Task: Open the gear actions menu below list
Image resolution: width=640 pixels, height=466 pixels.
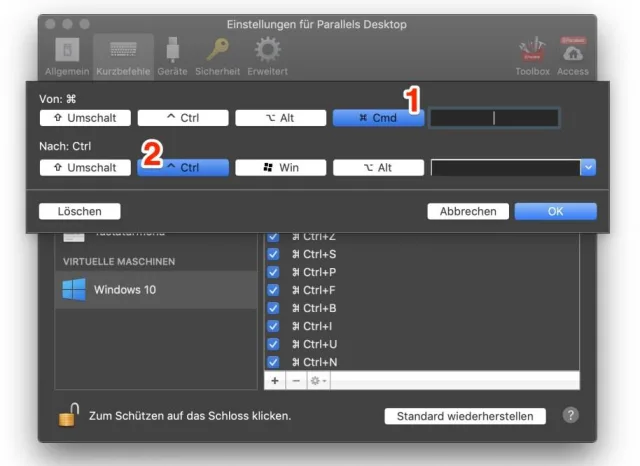Action: coord(317,381)
